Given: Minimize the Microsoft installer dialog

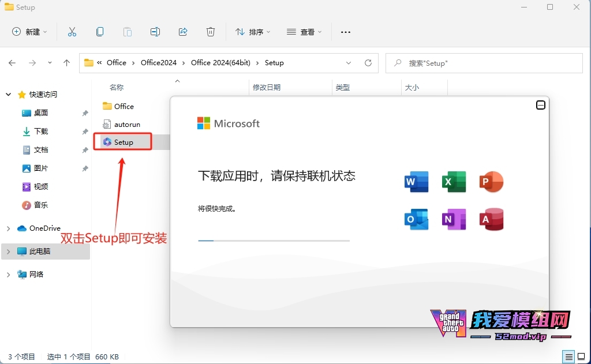Looking at the screenshot, I should coord(540,105).
